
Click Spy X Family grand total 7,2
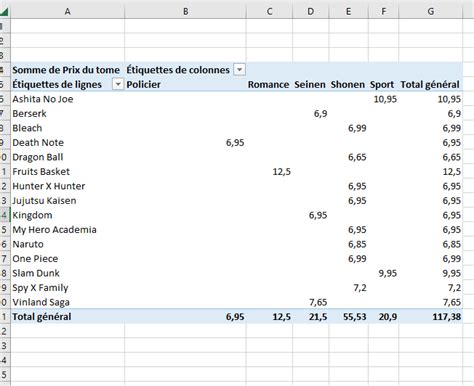(454, 288)
